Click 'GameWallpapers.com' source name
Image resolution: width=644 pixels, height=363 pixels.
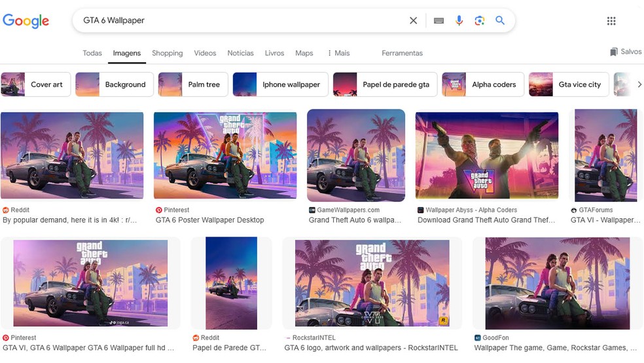pyautogui.click(x=348, y=210)
